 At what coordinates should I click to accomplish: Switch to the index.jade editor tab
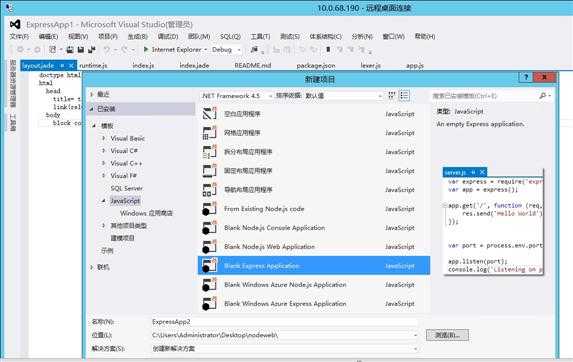coord(194,65)
